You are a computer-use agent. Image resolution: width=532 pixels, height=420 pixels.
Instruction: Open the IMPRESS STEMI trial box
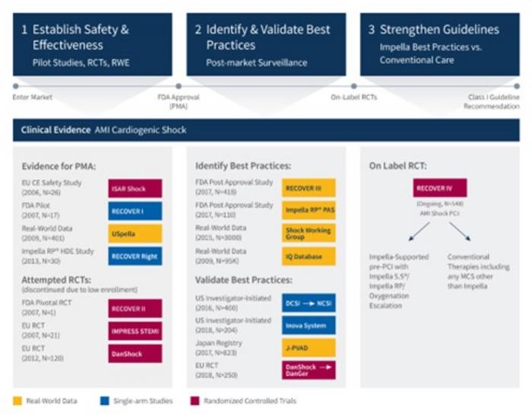(x=135, y=332)
